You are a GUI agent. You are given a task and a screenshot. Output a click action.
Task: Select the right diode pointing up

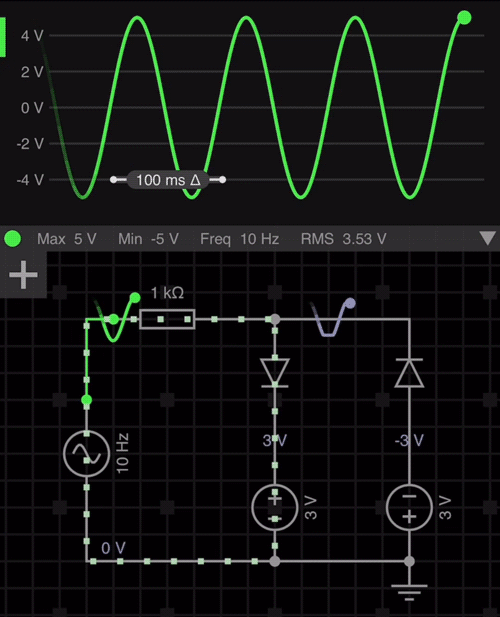point(409,373)
